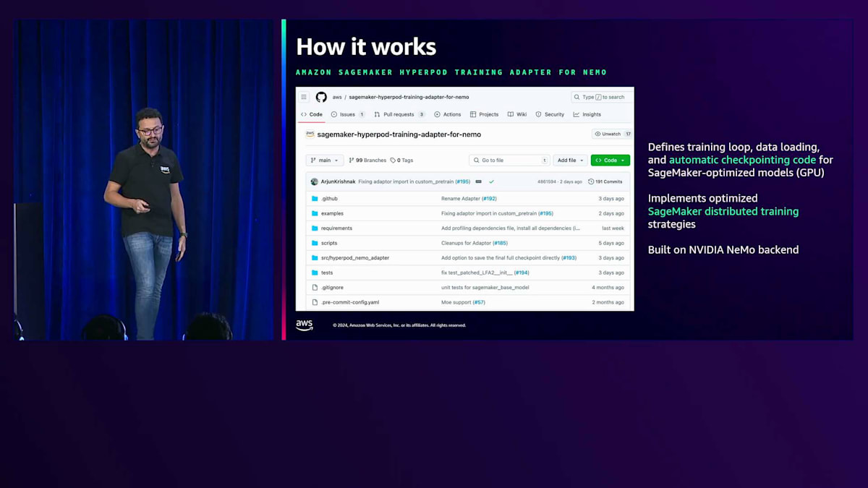
Task: Click the #57 pull request link
Action: coord(479,302)
